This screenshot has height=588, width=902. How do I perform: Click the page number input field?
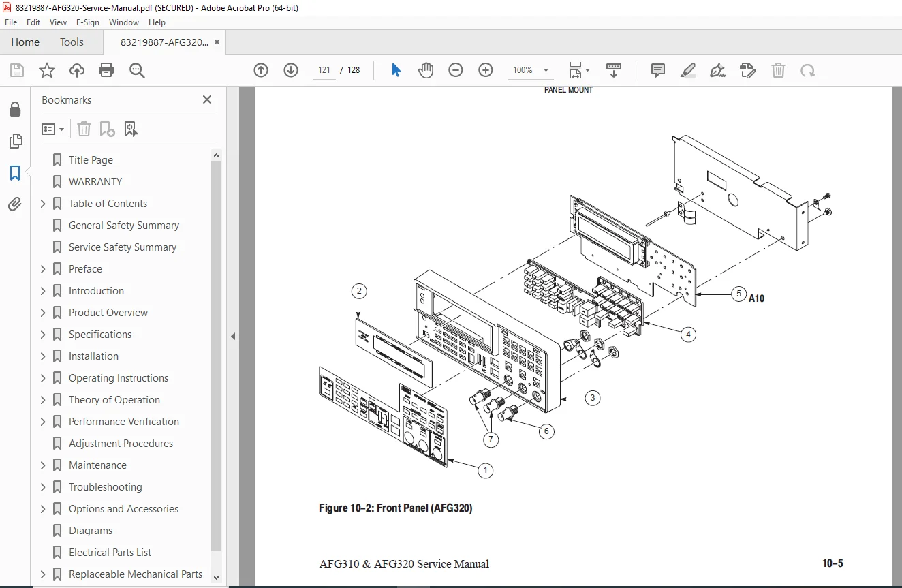point(324,70)
